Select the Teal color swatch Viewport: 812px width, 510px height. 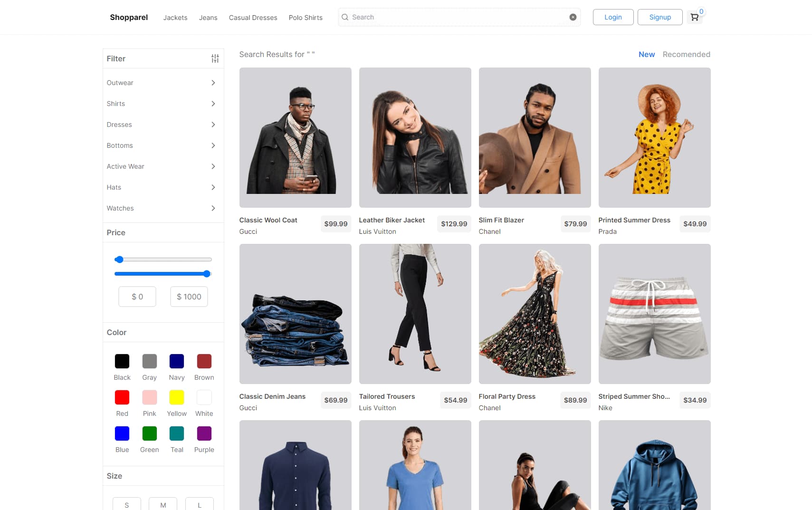coord(176,433)
